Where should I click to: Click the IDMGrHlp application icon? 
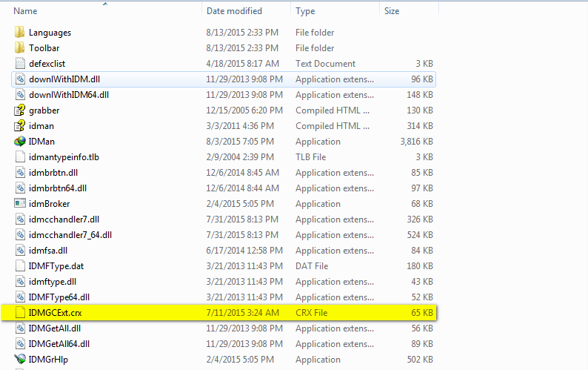point(20,359)
